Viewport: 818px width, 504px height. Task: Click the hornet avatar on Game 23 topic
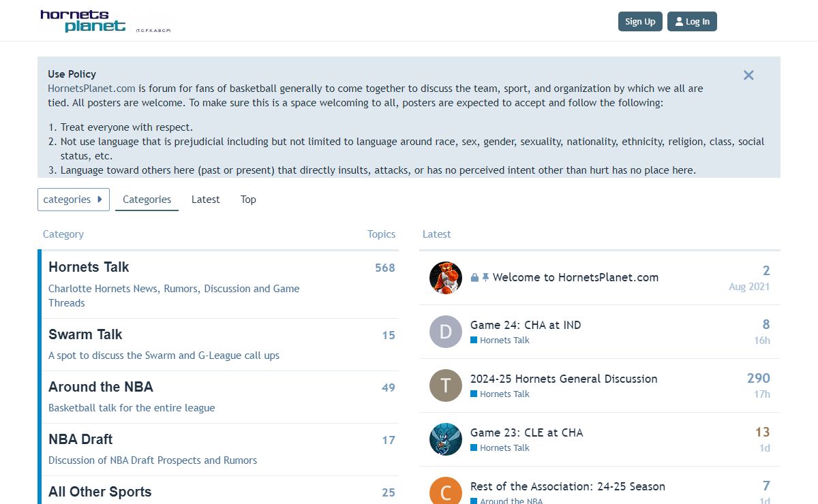[x=446, y=439]
